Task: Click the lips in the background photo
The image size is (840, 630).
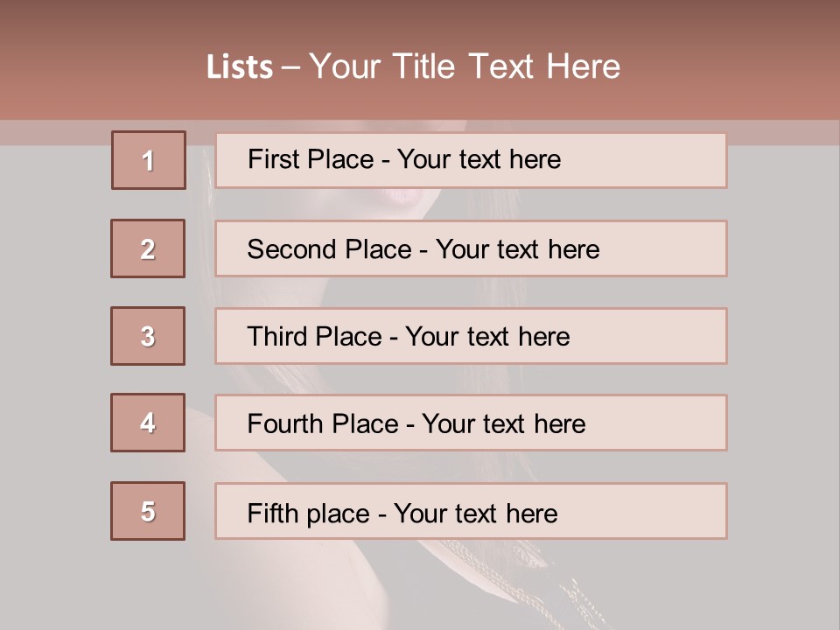Action: tap(402, 197)
